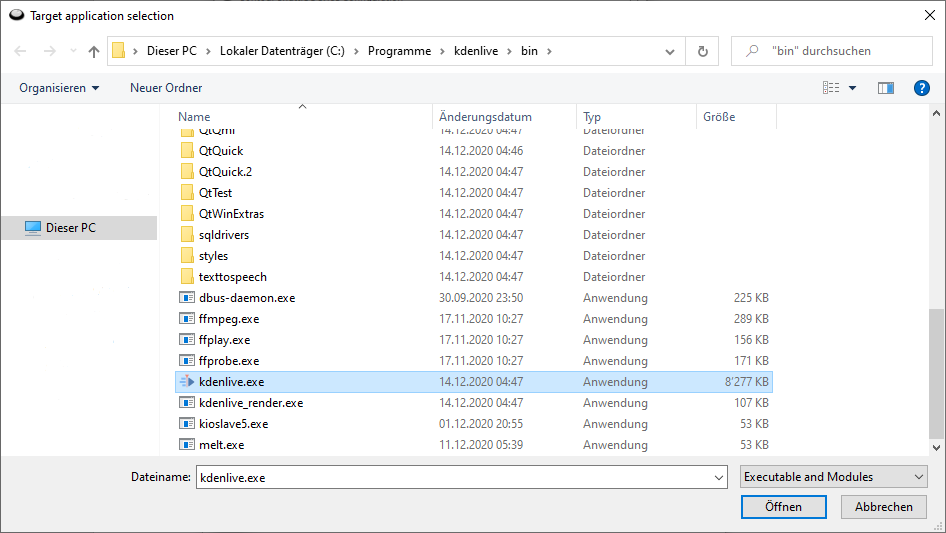The width and height of the screenshot is (946, 533).
Task: Click the Öffnen button
Action: click(x=783, y=507)
